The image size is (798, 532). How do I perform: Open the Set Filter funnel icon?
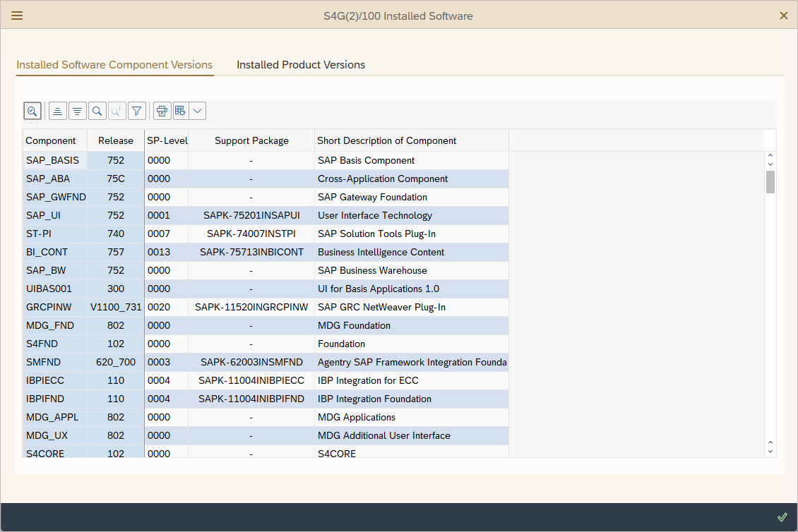point(137,111)
